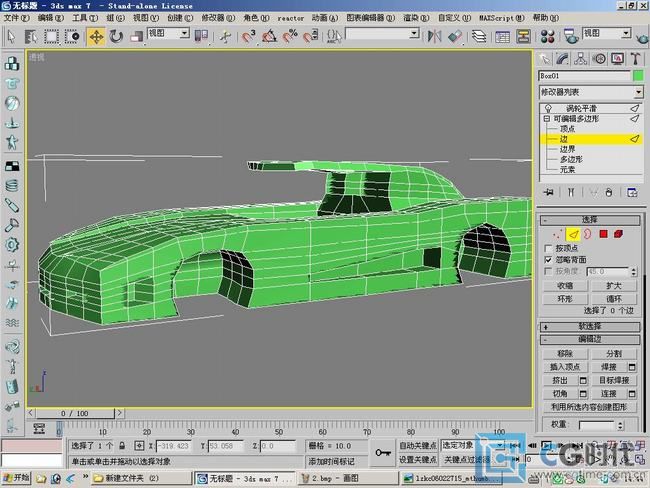
Task: Expand the 软选择 rollout
Action: 590,327
